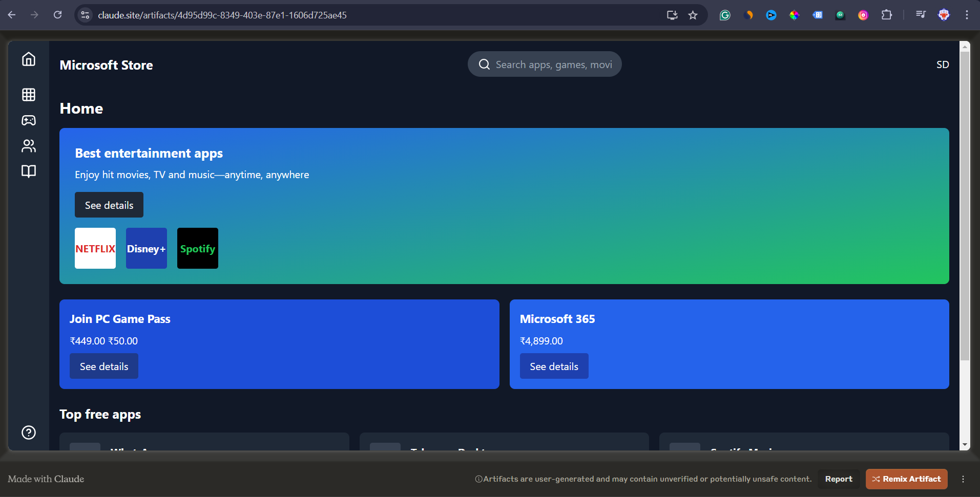Click the browser back arrow

pyautogui.click(x=12, y=15)
